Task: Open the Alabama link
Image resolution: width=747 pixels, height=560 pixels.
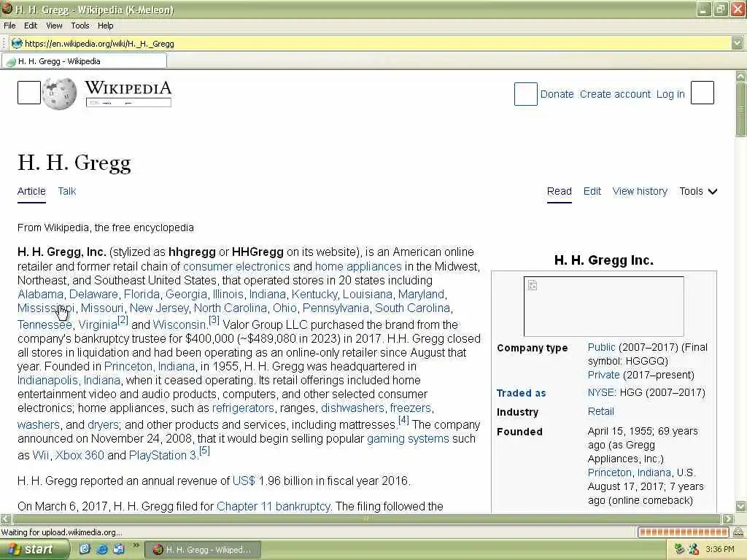Action: (41, 294)
